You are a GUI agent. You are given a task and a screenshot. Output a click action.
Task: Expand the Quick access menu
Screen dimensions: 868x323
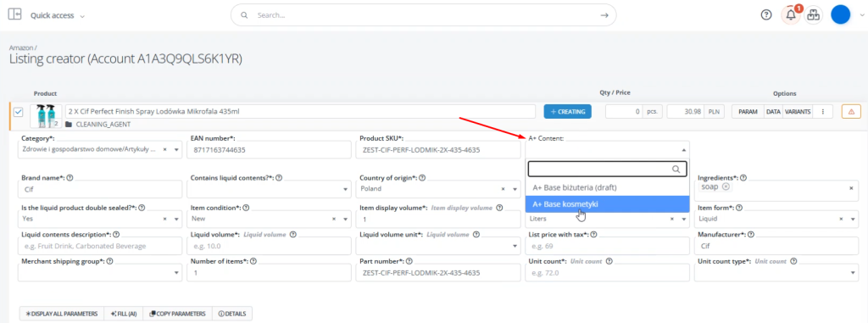tap(58, 15)
